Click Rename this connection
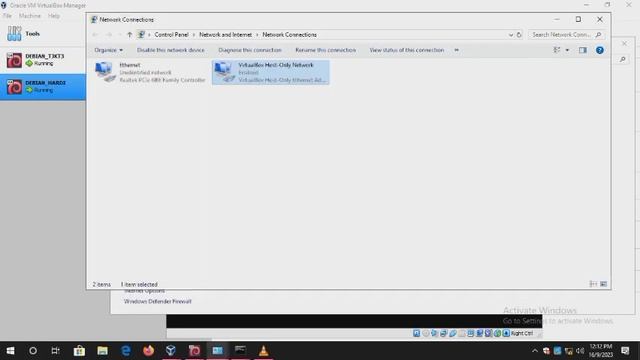Image resolution: width=640 pixels, height=360 pixels. pos(325,50)
